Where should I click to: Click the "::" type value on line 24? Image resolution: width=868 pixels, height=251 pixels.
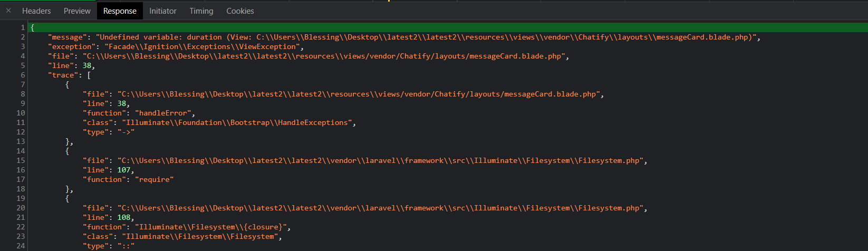tap(126, 246)
